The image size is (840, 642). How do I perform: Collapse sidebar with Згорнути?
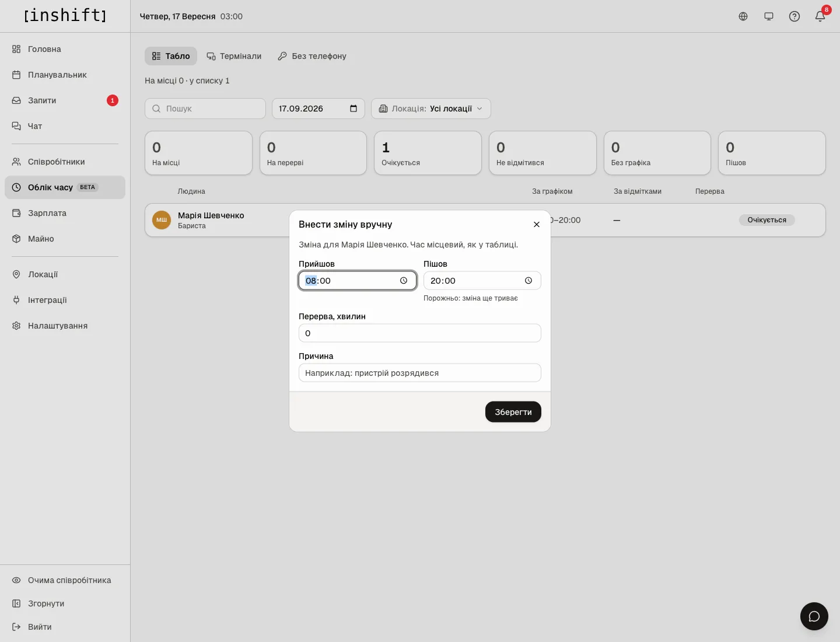pos(65,603)
